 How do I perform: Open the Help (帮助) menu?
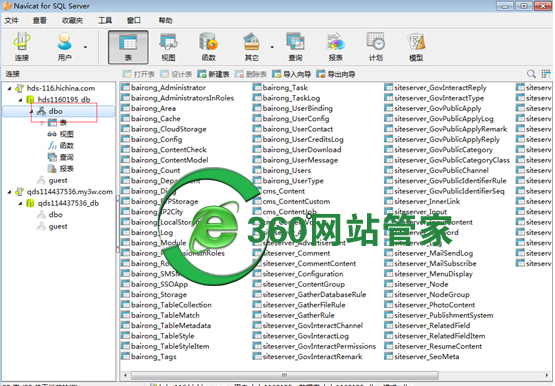(x=165, y=21)
